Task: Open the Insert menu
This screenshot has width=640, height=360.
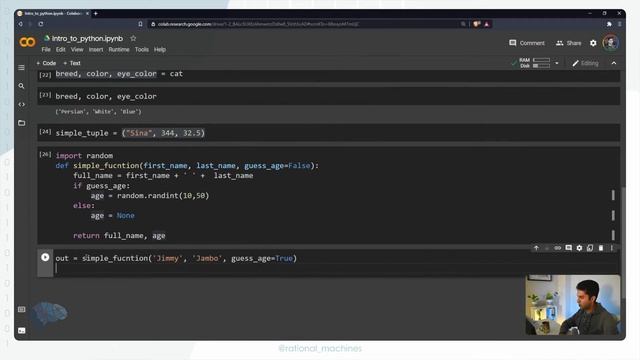Action: [x=96, y=49]
